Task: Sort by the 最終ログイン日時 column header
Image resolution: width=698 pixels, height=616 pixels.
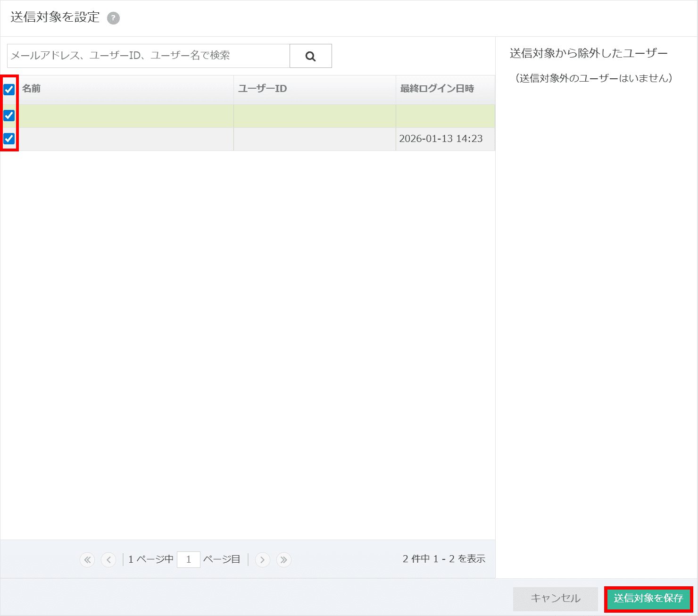Action: pos(437,89)
